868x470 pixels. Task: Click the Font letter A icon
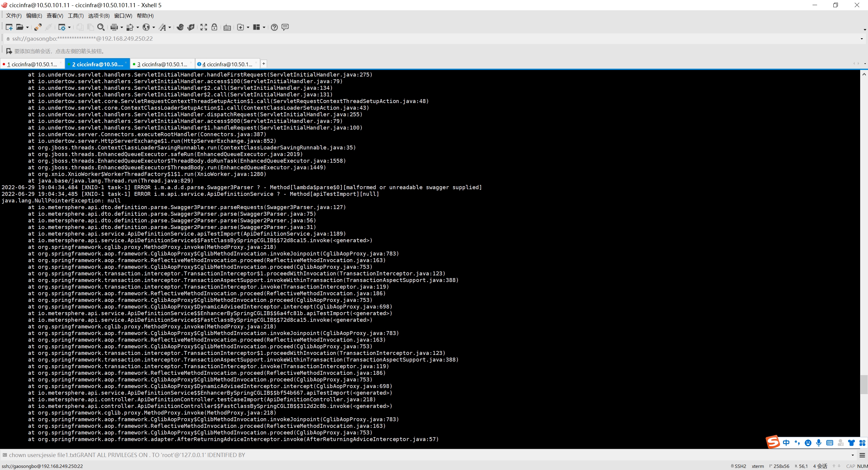pyautogui.click(x=162, y=27)
